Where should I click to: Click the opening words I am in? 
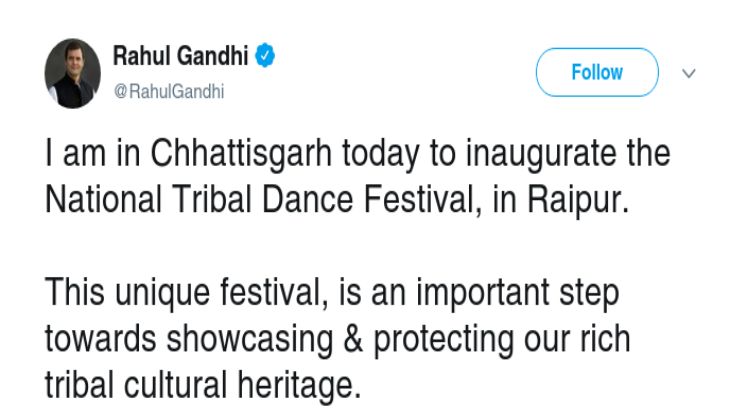coord(93,153)
